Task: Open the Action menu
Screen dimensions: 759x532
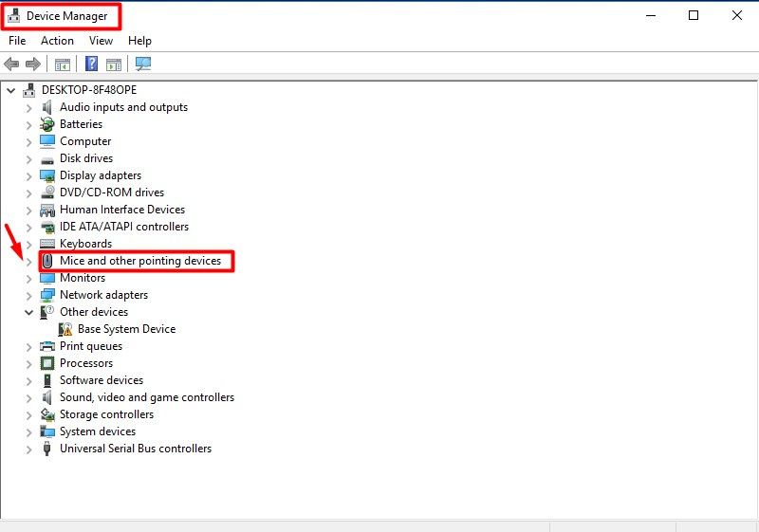Action: pos(57,41)
